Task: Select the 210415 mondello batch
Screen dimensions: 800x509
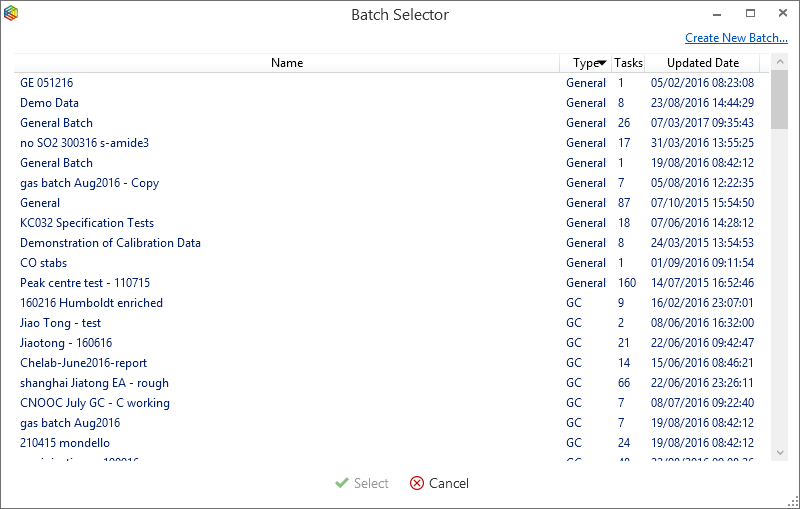Action: [x=65, y=443]
